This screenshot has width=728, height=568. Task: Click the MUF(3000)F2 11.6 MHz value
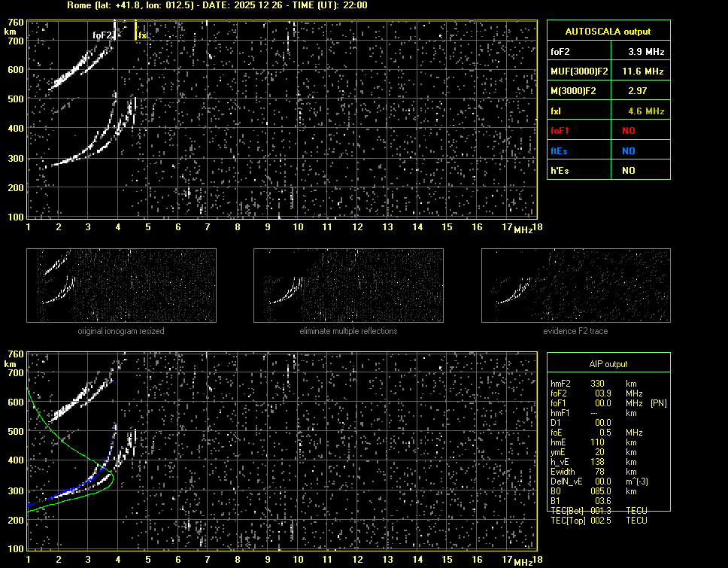coord(639,71)
